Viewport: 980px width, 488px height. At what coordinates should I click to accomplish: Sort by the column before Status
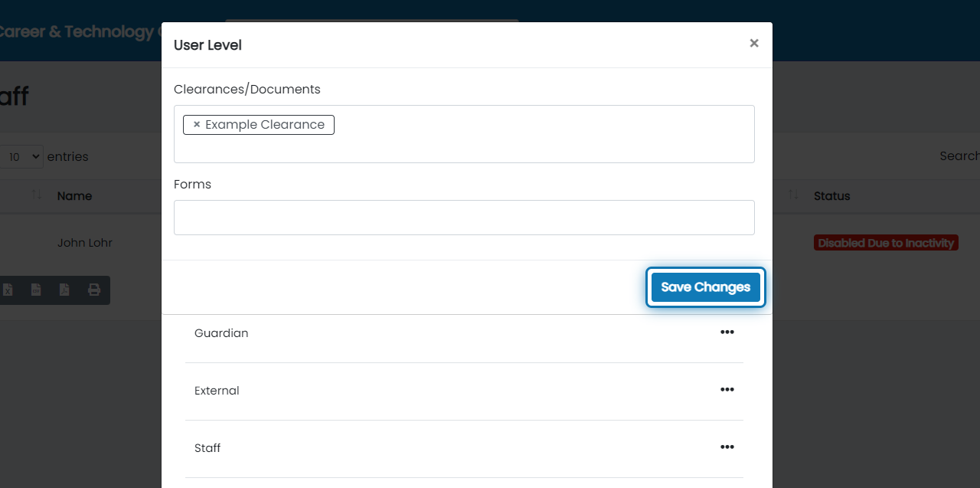coord(793,195)
